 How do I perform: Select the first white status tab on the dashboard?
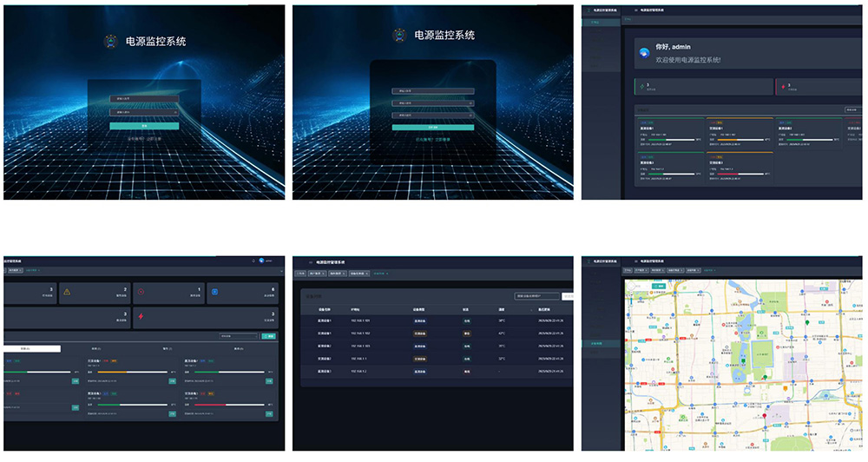coord(31,348)
